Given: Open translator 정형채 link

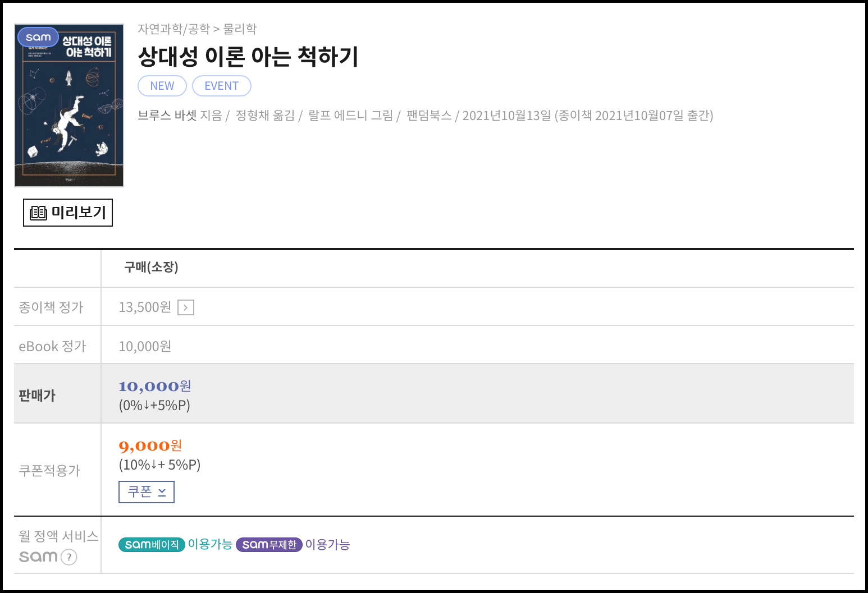Looking at the screenshot, I should (x=253, y=116).
